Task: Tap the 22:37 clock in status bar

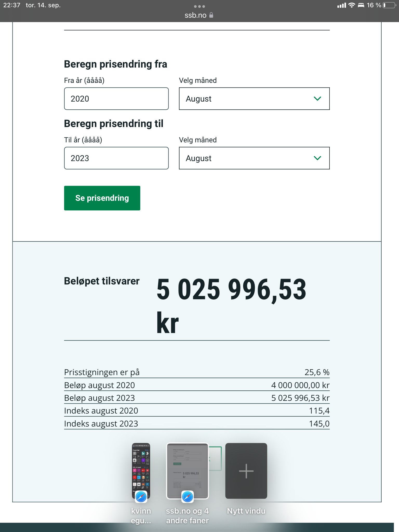Action: (x=12, y=5)
